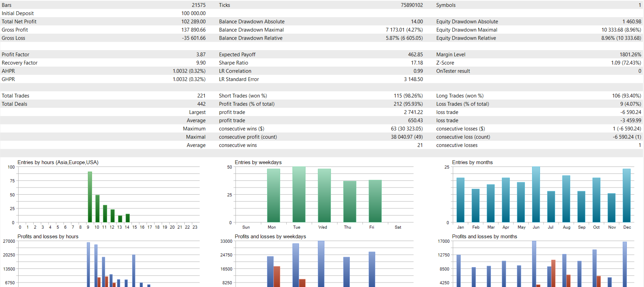644x287 pixels.
Task: Select Profits and losses by hours title
Action: 48,237
